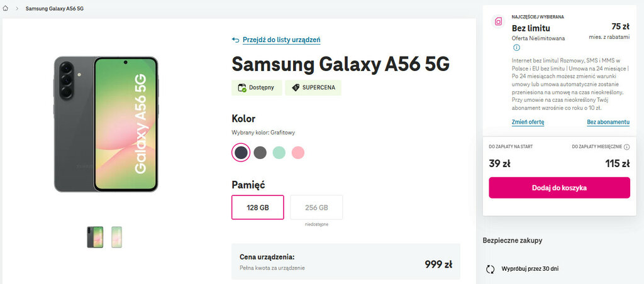Viewport: 644px width, 284px height.
Task: Select the Bez abonamentu link
Action: [608, 122]
